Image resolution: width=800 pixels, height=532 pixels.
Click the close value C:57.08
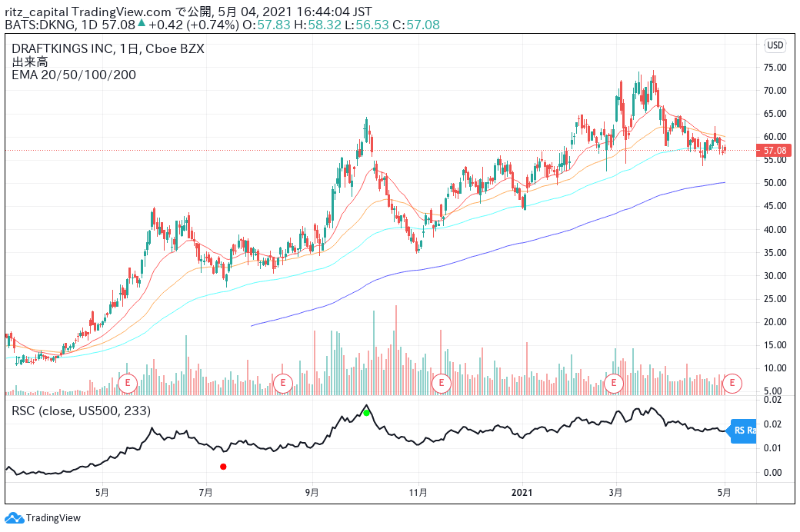416,25
